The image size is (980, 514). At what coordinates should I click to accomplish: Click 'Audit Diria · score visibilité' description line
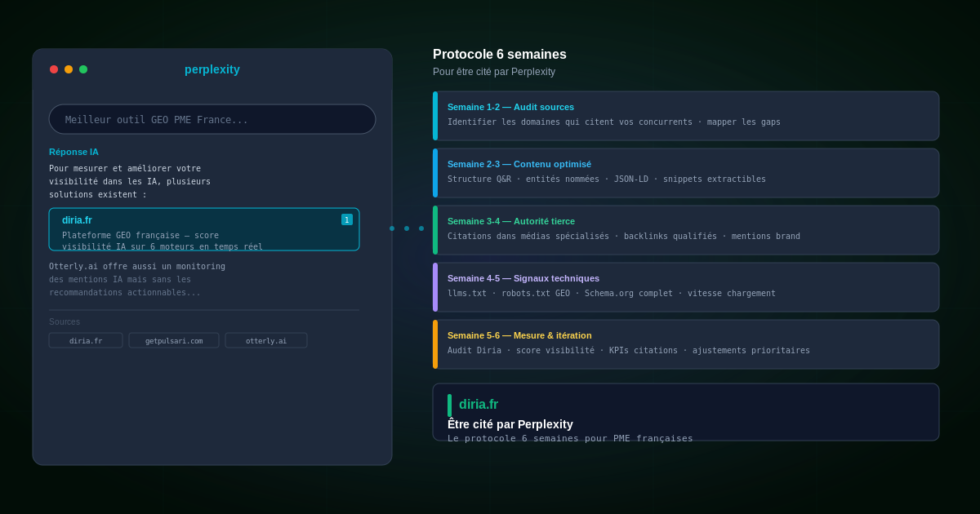coord(629,350)
